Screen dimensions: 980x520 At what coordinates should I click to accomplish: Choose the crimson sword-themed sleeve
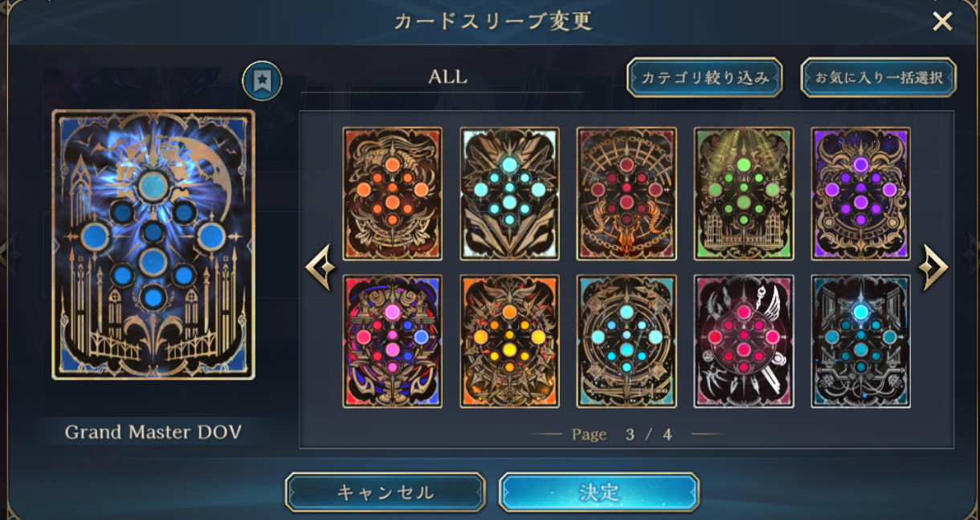click(744, 342)
